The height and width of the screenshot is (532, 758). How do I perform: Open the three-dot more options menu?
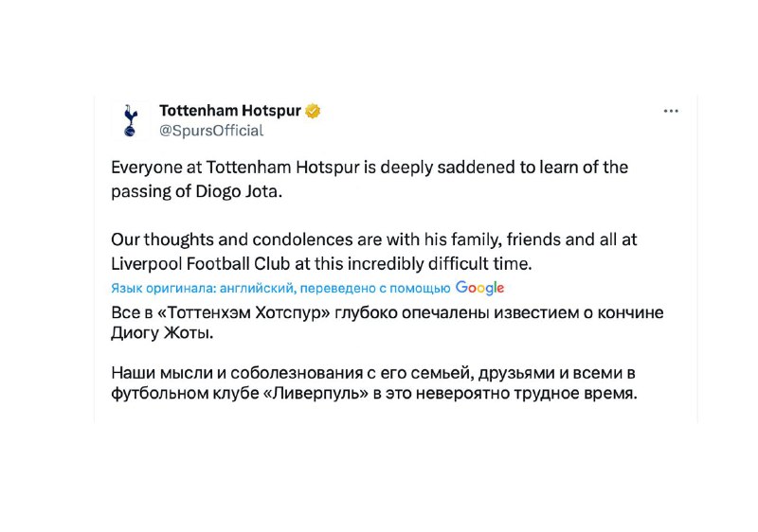point(671,111)
